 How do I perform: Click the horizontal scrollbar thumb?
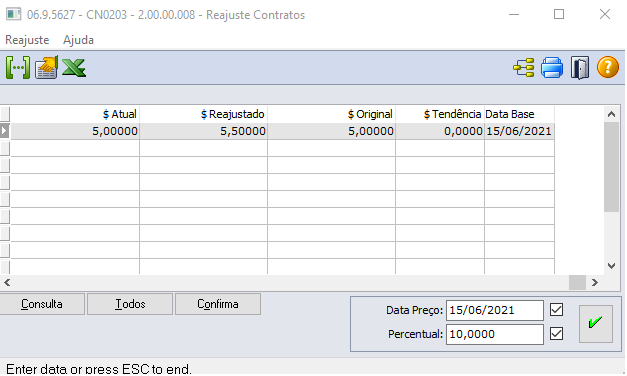(x=577, y=283)
